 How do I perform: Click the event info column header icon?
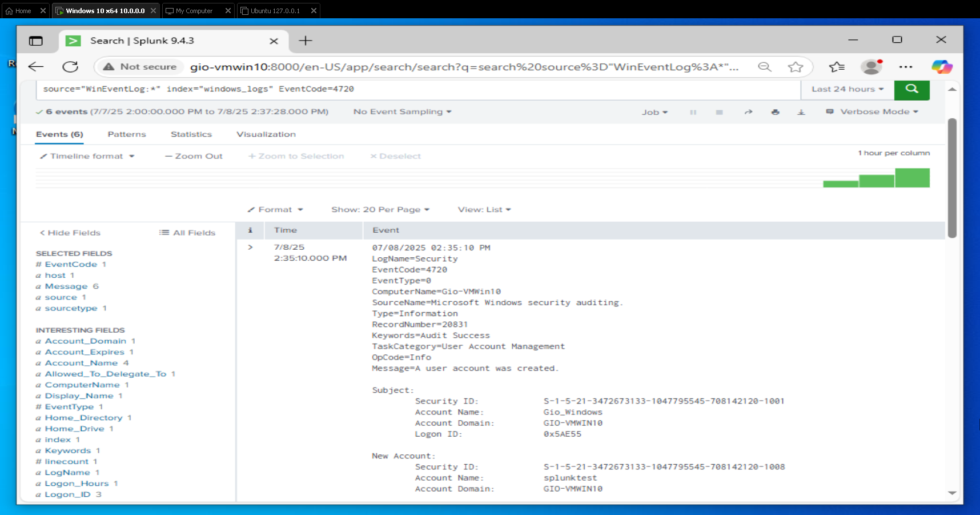[x=250, y=230]
